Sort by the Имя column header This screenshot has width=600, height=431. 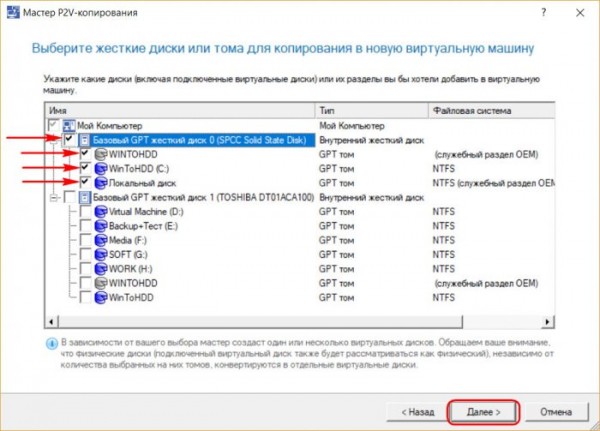click(180, 111)
